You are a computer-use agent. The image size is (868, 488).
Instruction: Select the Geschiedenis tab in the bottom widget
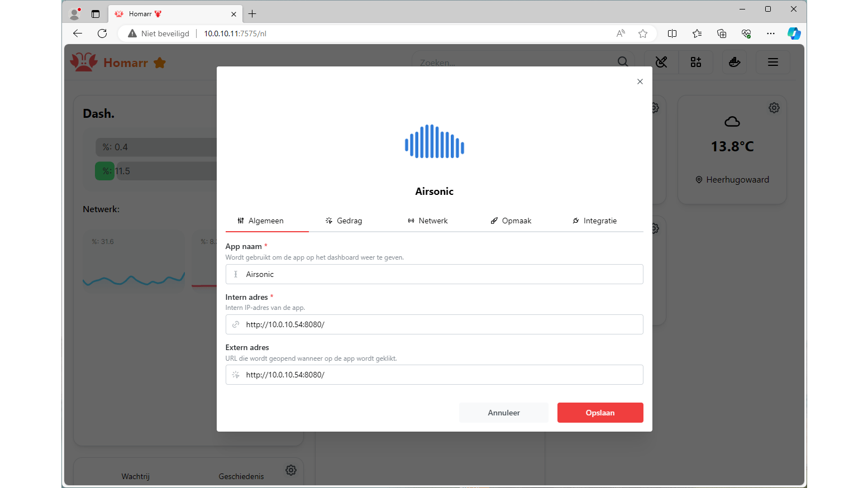(241, 476)
